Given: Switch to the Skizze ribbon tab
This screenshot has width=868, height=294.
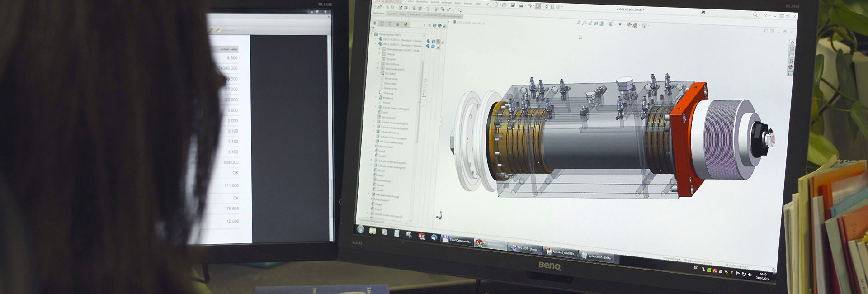Looking at the screenshot, I should click(x=403, y=14).
